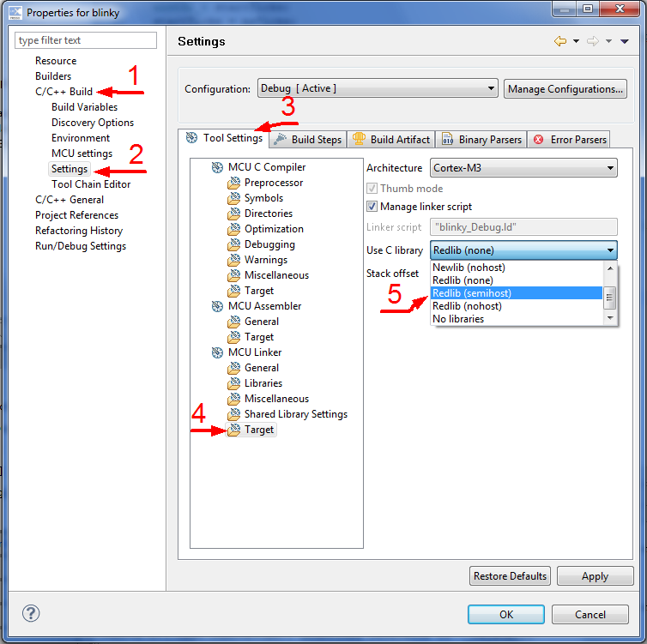647x644 pixels.
Task: Click the Shared Library Settings folder icon
Action: click(x=233, y=414)
